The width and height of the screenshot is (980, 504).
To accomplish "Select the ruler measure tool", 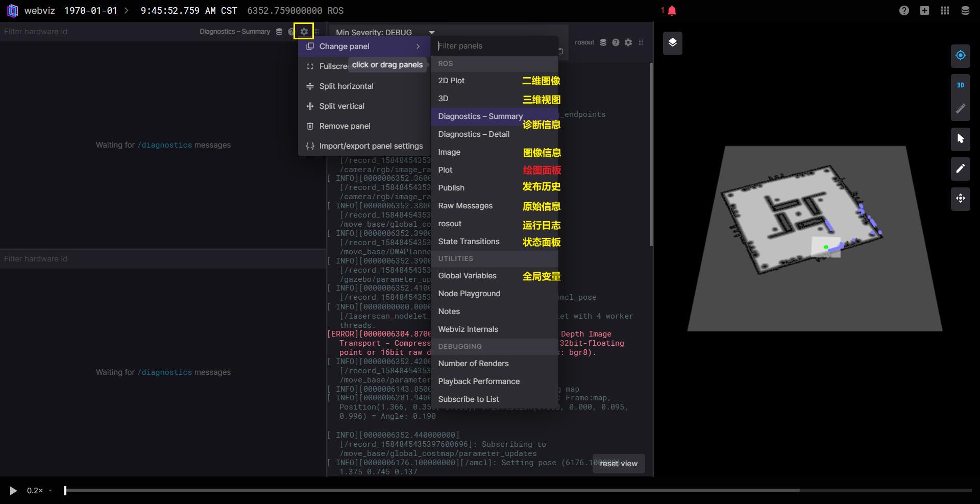I will tap(960, 108).
